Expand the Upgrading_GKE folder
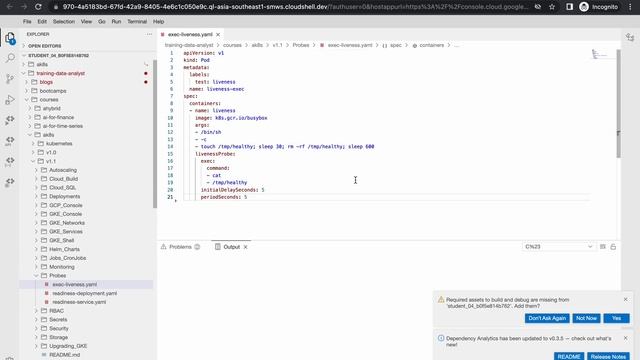Viewport: 640px width, 360px height. click(68, 346)
